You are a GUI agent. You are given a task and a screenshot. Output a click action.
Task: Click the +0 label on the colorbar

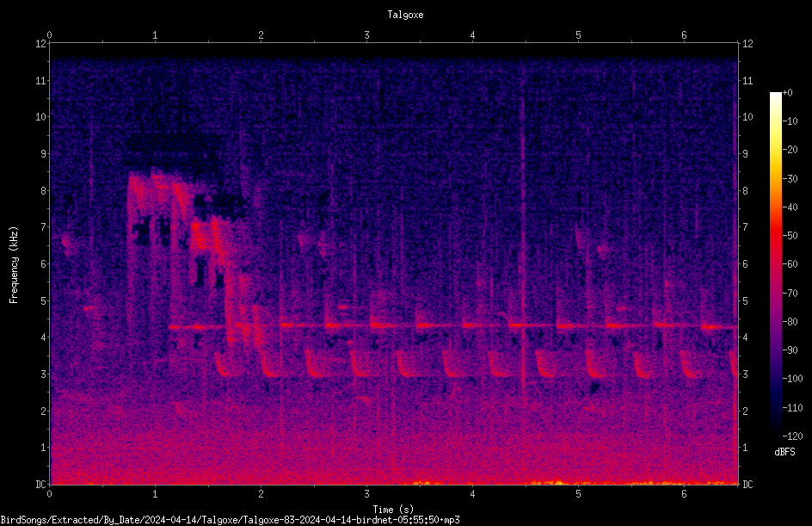tap(788, 93)
